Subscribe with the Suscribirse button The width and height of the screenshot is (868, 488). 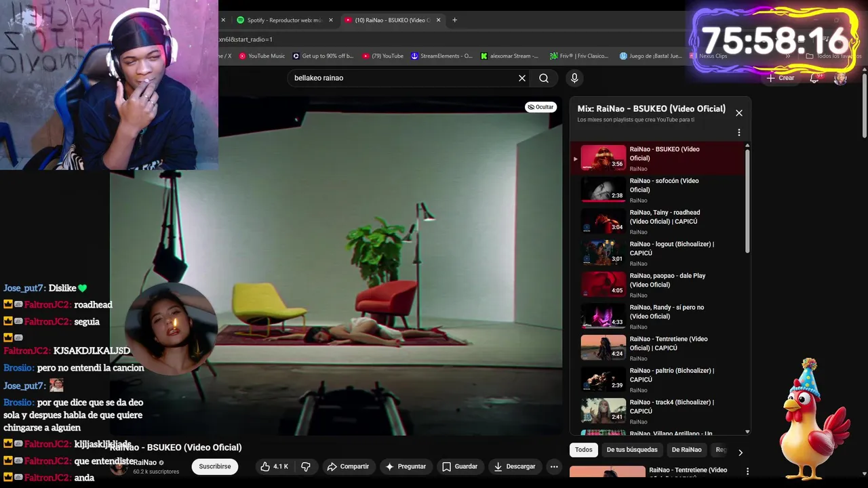(x=215, y=466)
